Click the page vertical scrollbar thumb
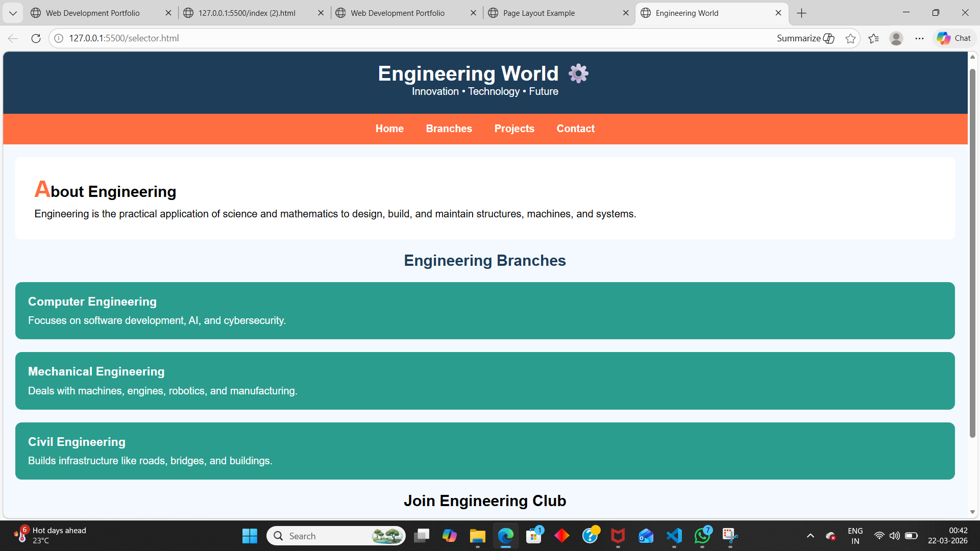980x551 pixels. pyautogui.click(x=972, y=253)
